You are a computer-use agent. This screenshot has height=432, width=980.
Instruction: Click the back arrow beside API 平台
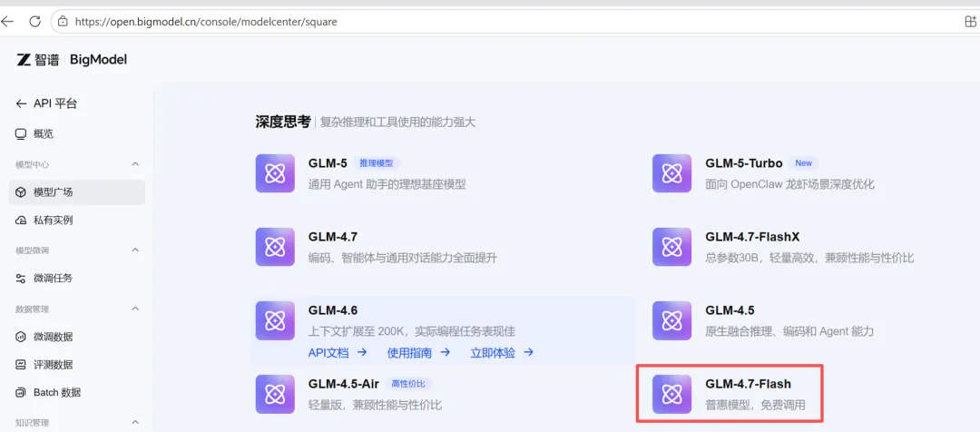tap(21, 103)
